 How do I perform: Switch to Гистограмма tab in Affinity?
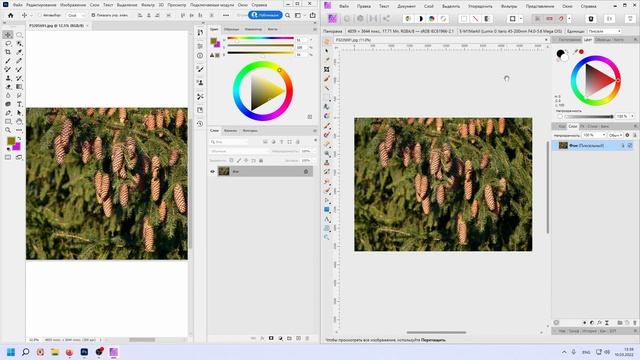tap(569, 40)
